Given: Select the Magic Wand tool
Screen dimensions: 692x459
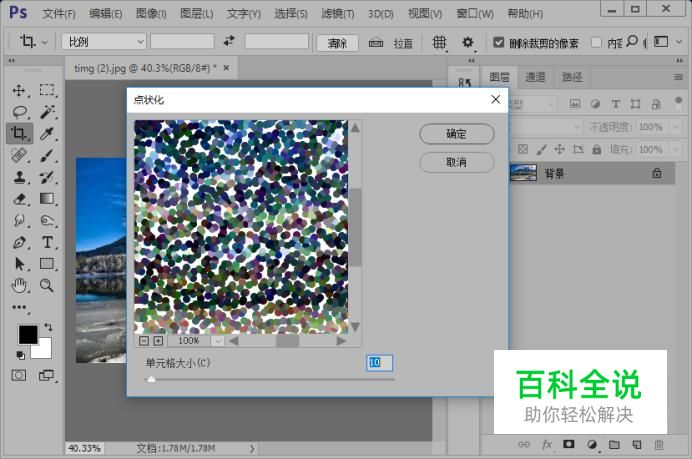Looking at the screenshot, I should point(47,112).
